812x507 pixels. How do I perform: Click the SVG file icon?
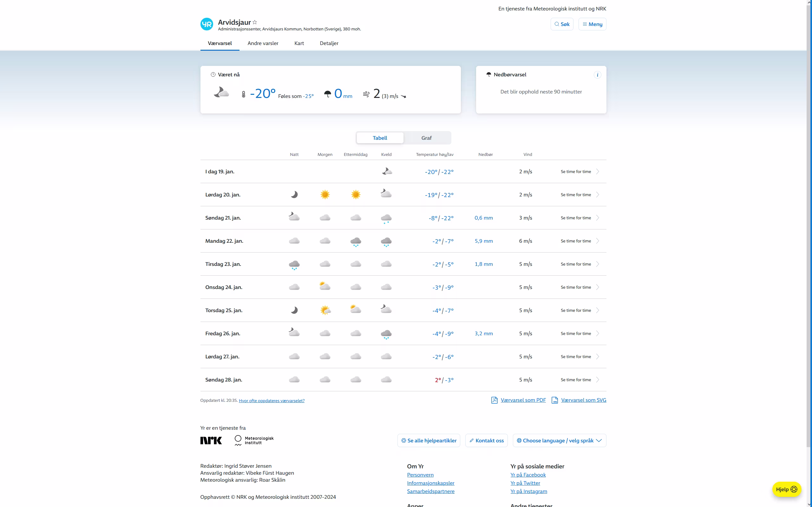click(x=555, y=400)
